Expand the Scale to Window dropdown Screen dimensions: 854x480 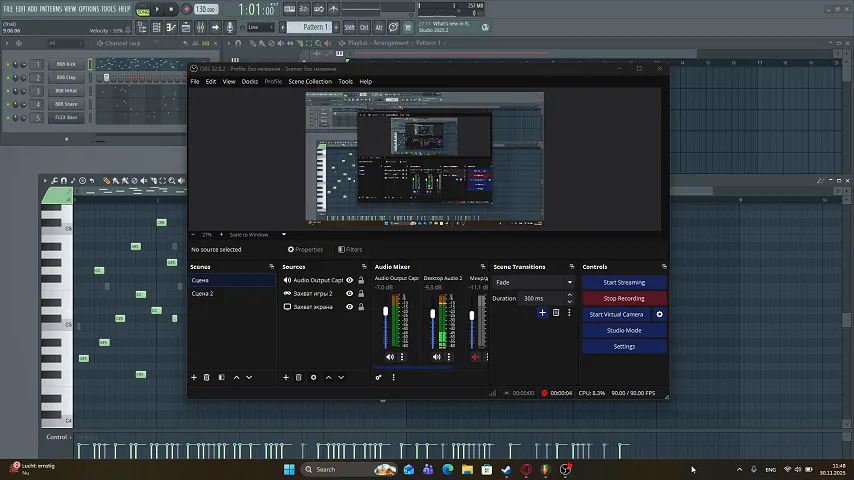tap(255, 235)
